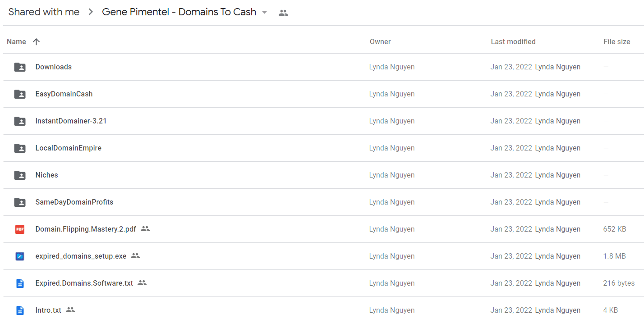Click the breadcrumb chevron after Shared with me
The height and width of the screenshot is (319, 644).
91,12
